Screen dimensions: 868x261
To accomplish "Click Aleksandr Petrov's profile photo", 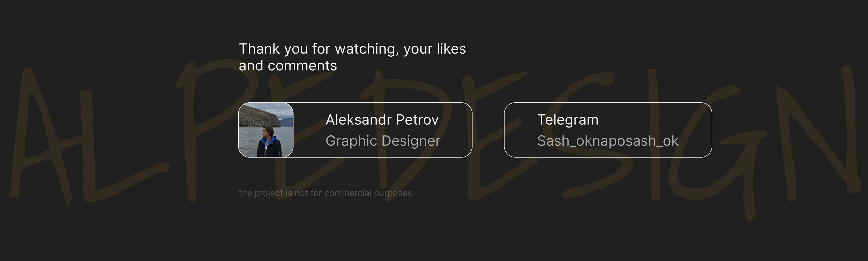I will click(x=266, y=130).
